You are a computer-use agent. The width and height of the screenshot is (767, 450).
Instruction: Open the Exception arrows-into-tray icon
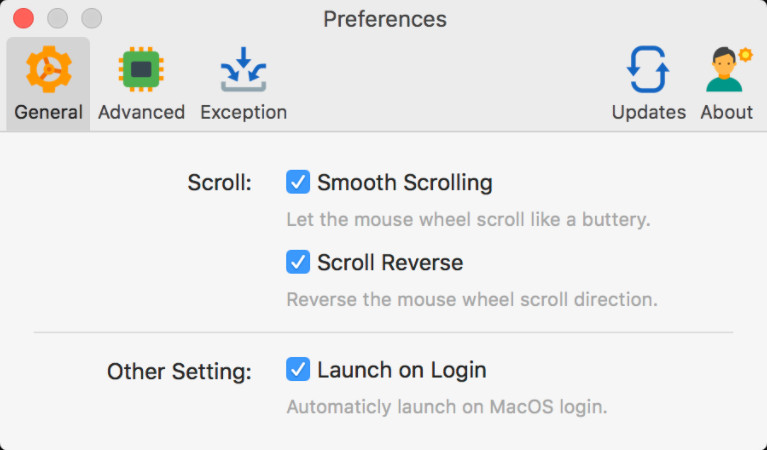tap(243, 69)
